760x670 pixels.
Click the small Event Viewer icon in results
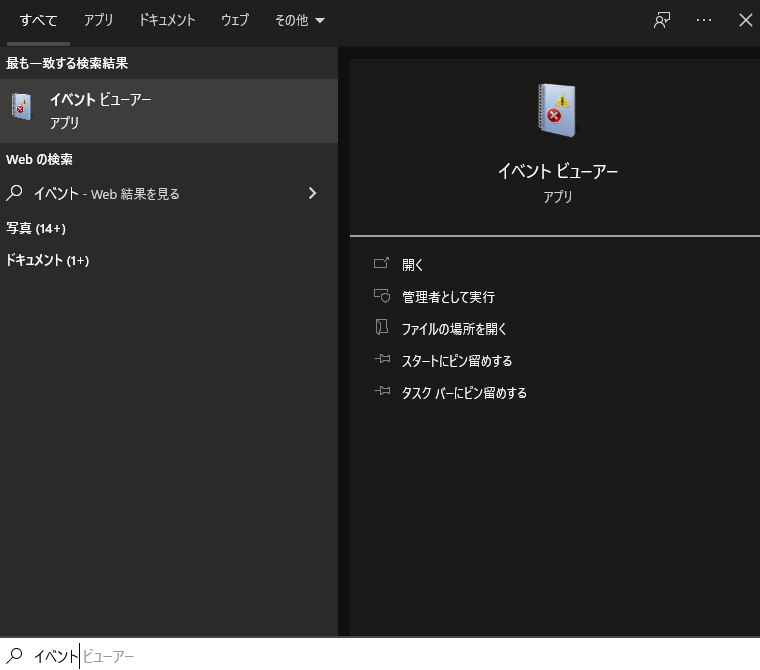pyautogui.click(x=21, y=107)
